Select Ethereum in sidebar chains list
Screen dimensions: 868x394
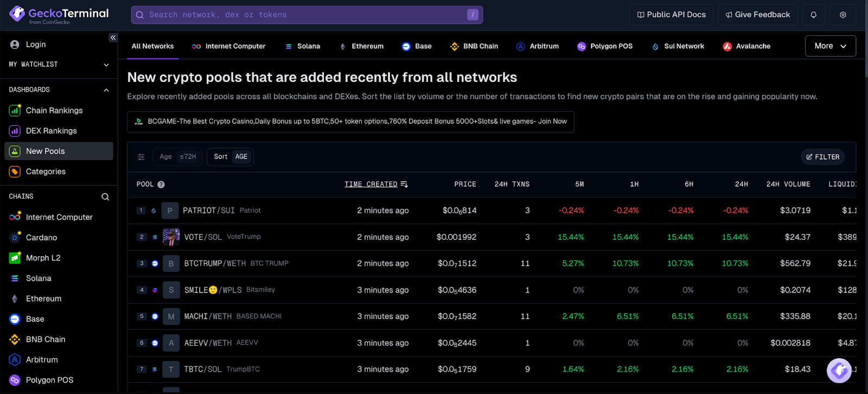tap(59, 298)
